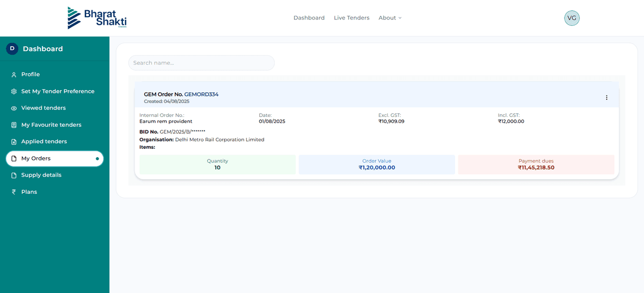Image resolution: width=644 pixels, height=293 pixels.
Task: Click the Quantity green tile
Action: 217,164
